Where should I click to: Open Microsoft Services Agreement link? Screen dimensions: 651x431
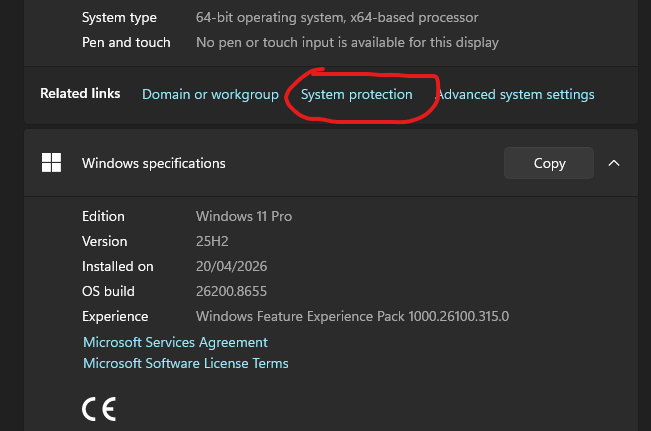[175, 342]
